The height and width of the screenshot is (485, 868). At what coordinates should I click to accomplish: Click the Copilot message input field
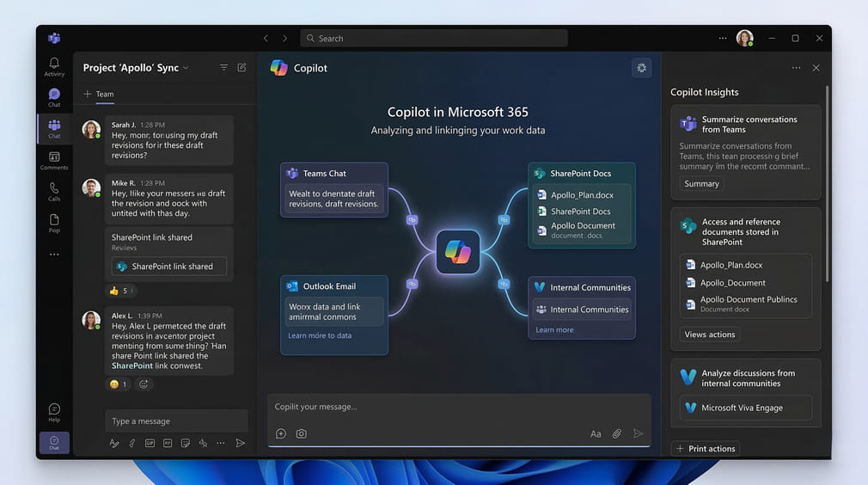click(459, 407)
